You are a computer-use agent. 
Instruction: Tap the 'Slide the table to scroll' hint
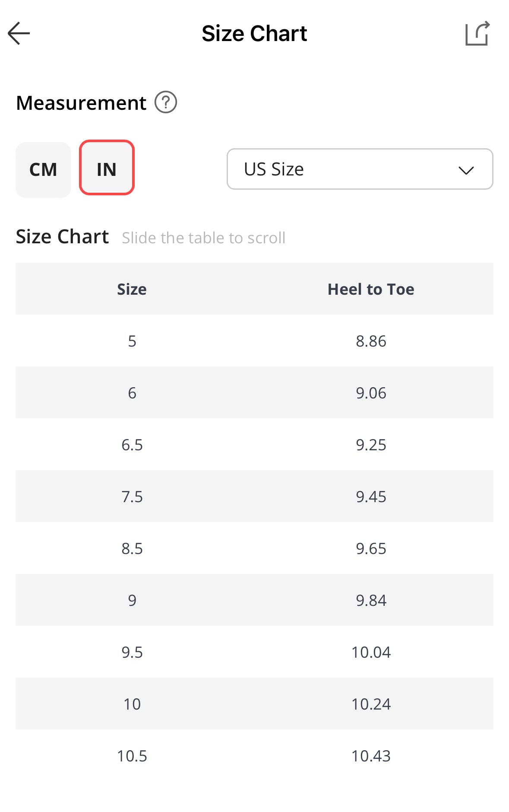203,238
